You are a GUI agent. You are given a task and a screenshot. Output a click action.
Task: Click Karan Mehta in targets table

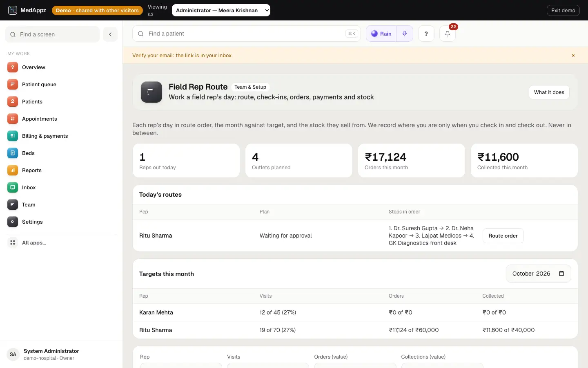tap(156, 312)
